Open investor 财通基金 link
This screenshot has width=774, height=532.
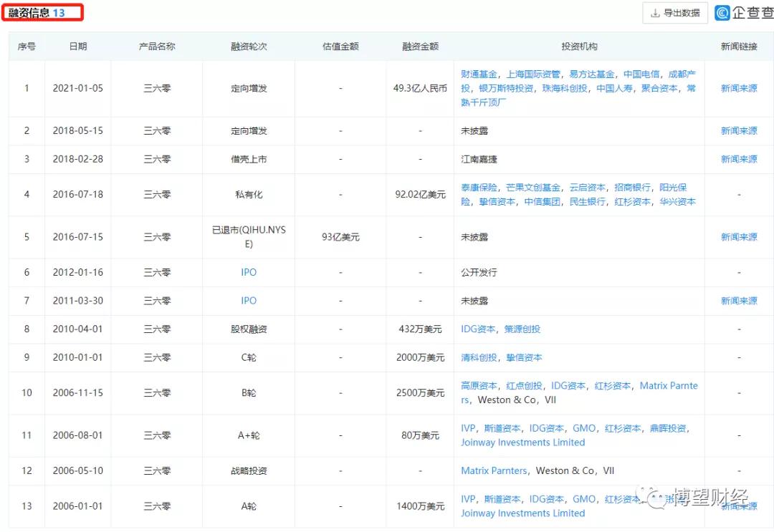479,74
